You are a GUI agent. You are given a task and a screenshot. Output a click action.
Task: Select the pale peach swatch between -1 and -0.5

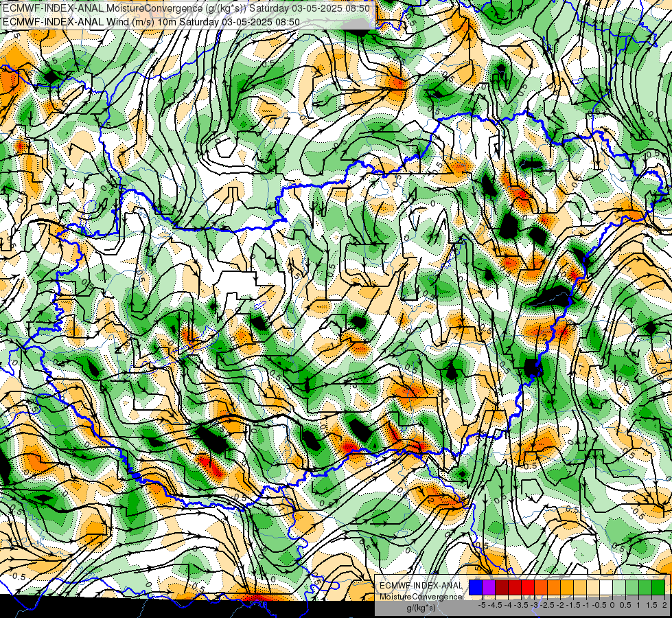tap(593, 587)
